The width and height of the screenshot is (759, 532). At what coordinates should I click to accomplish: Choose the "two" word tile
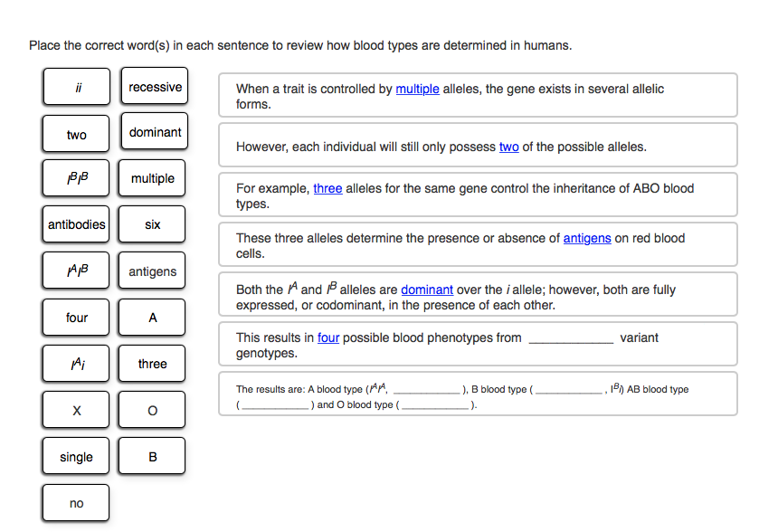pos(76,133)
